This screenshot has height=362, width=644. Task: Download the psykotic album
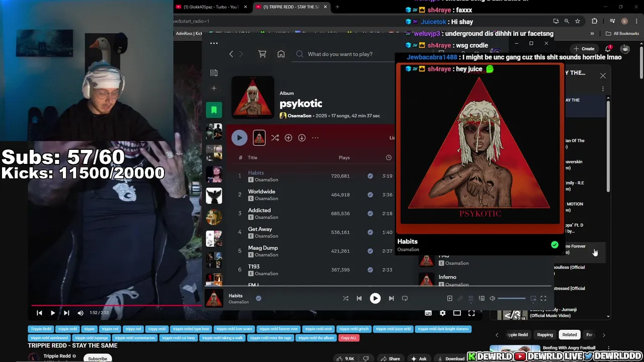[x=302, y=138]
